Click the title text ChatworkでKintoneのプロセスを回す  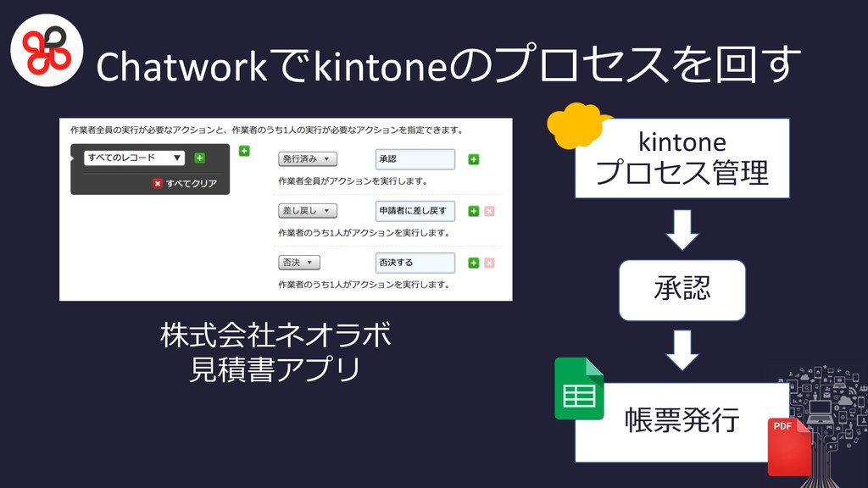[x=448, y=65]
